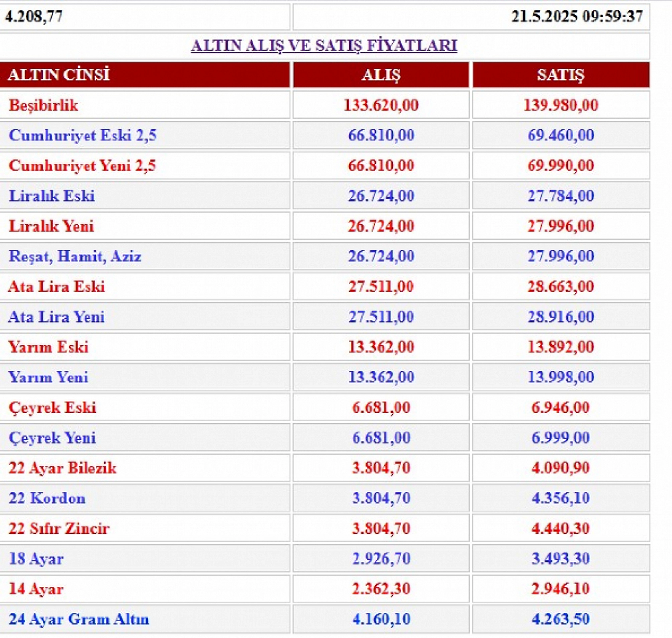
Task: Open the ALTIN ALIŞ VE SATIŞ FİYATLARI link
Action: pyautogui.click(x=324, y=46)
